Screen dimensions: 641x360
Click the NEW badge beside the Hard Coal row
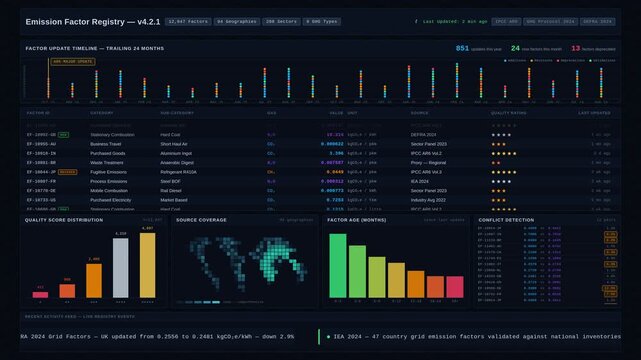pos(63,135)
